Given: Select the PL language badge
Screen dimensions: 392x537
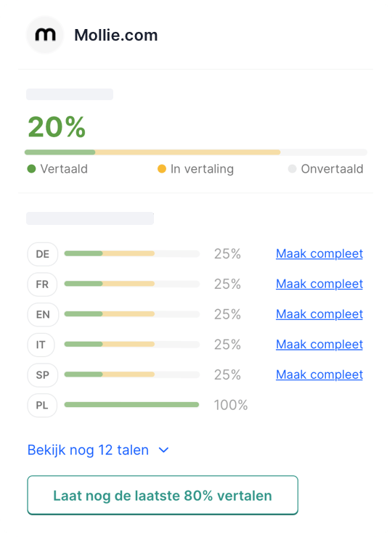Looking at the screenshot, I should tap(42, 405).
